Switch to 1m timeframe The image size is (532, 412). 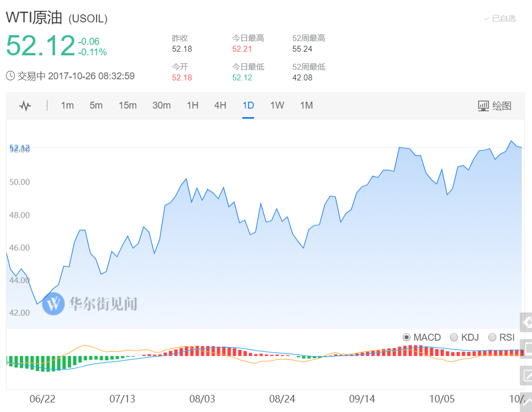pos(67,105)
